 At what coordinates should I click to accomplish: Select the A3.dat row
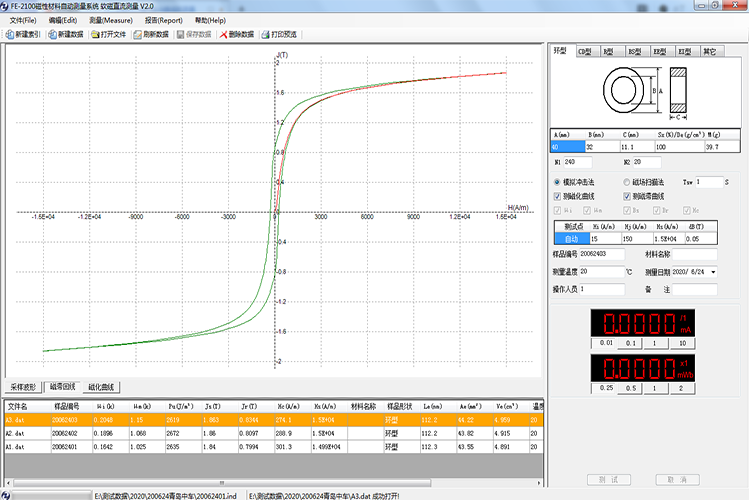coord(274,420)
